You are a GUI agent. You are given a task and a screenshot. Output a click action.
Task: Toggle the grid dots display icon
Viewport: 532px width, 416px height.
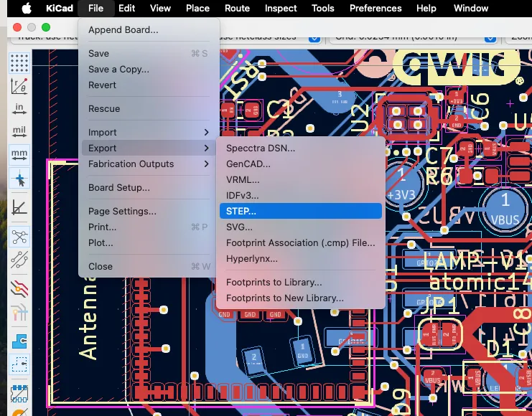[19, 63]
